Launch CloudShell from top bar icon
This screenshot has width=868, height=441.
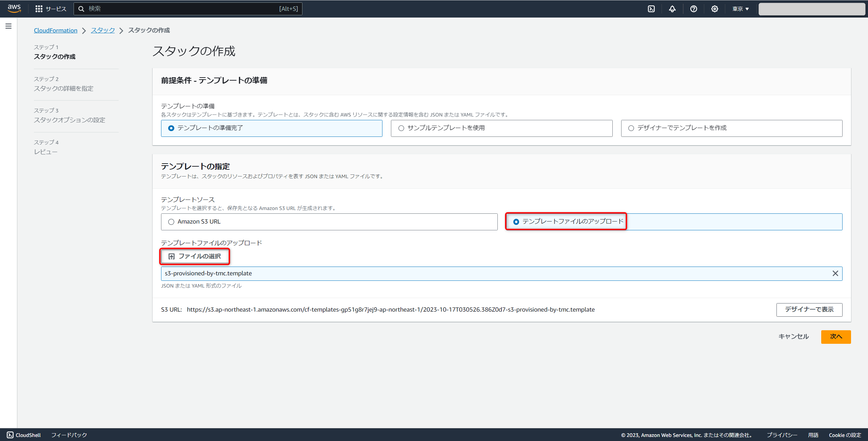click(x=651, y=9)
